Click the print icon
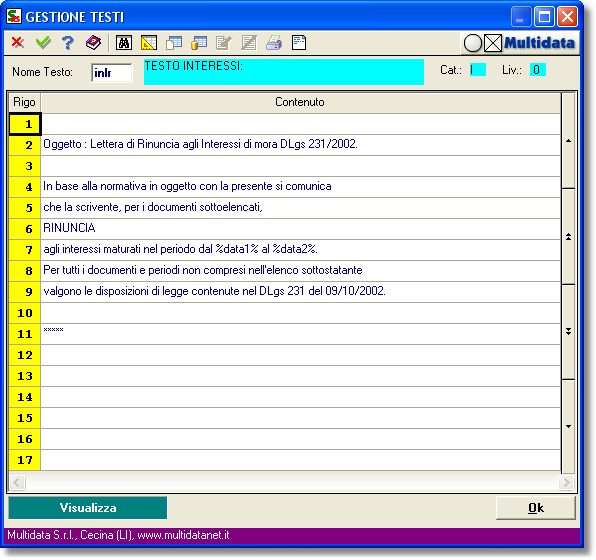596x560 pixels. tap(274, 43)
